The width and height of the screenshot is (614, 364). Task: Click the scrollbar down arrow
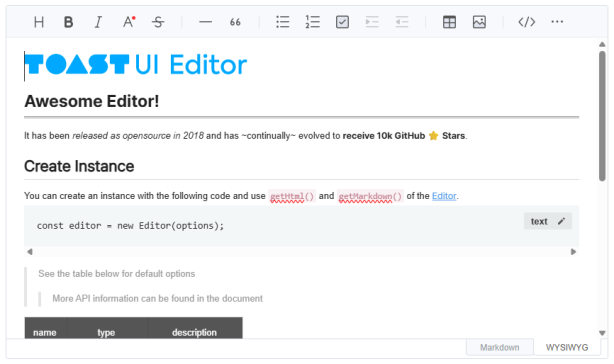point(602,333)
